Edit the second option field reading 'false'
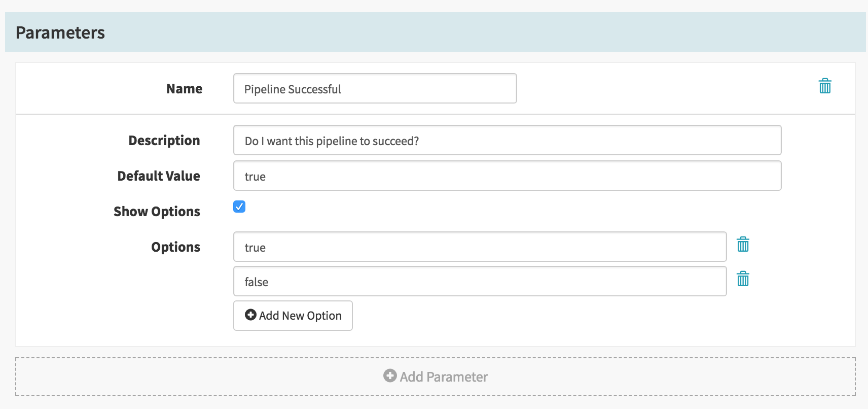Viewport: 868px width, 409px height. 480,281
